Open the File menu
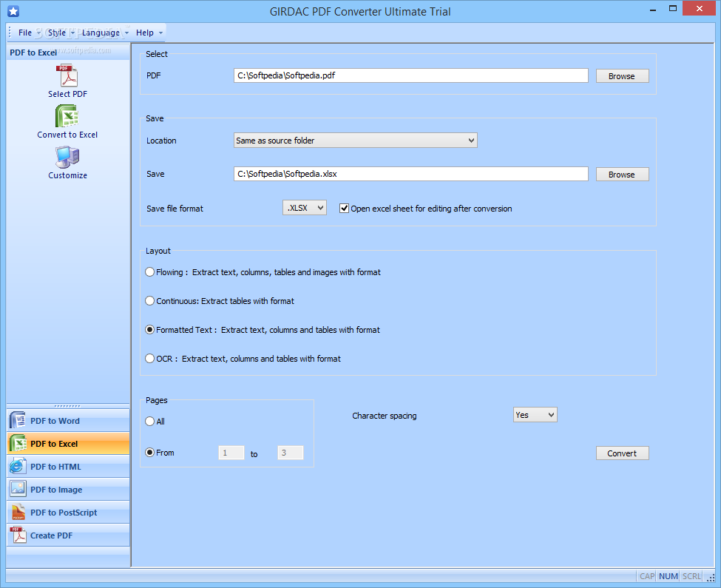This screenshot has height=588, width=721. (25, 33)
